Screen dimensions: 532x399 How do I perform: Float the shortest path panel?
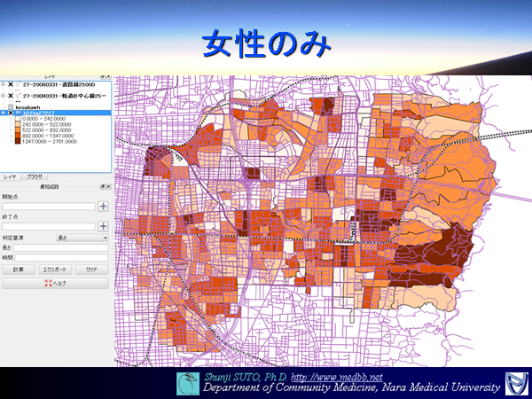pos(103,186)
